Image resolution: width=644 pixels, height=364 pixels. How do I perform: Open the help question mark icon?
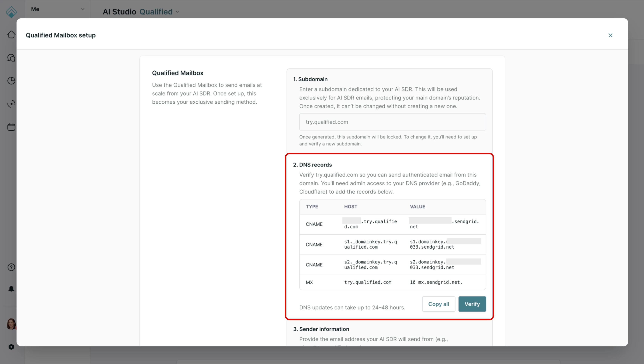coord(11,267)
